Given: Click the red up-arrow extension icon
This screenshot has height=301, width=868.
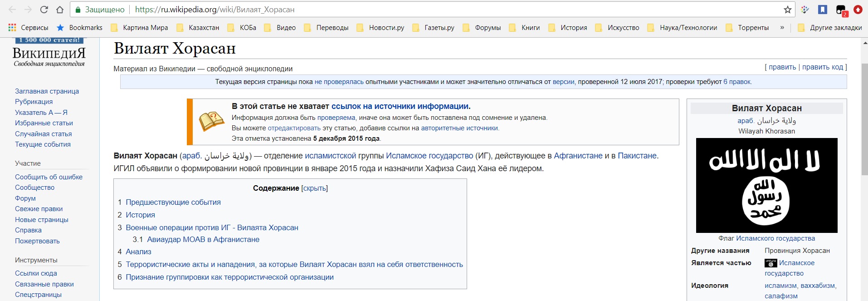Looking at the screenshot, I should [858, 10].
